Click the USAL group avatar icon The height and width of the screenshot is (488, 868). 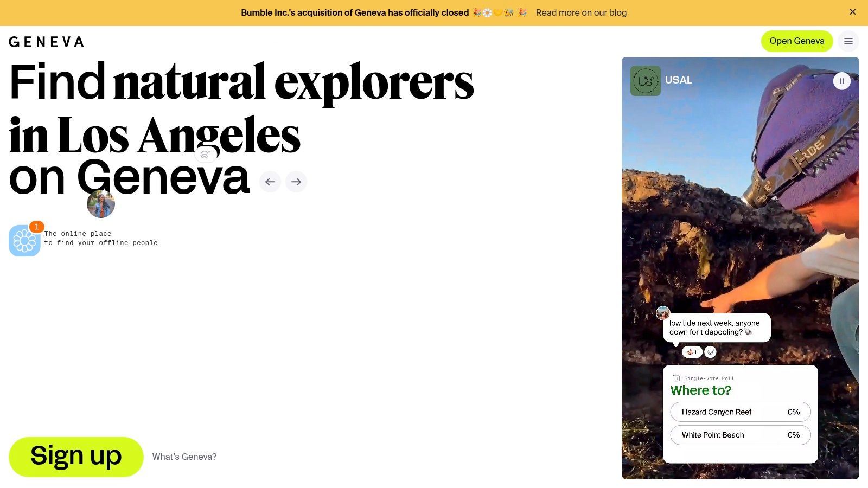click(x=646, y=81)
